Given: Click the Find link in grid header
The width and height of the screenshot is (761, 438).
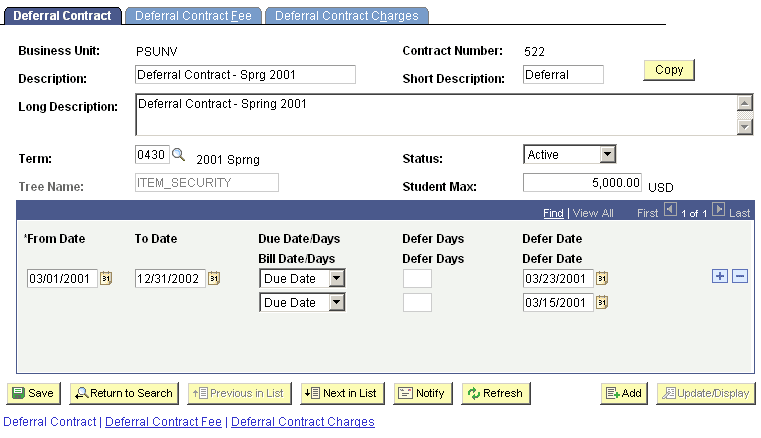Looking at the screenshot, I should click(553, 213).
